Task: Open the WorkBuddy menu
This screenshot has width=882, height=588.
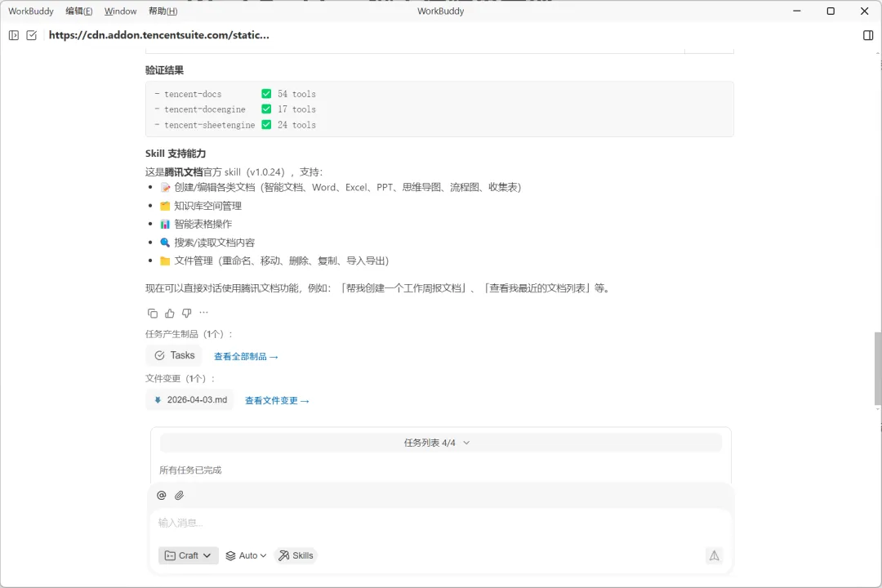Action: point(31,11)
